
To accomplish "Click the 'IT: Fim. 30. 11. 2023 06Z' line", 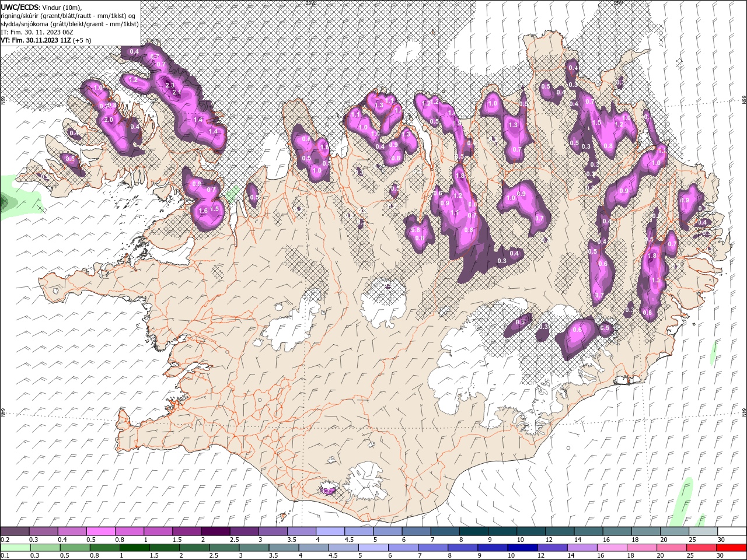I will tap(37, 32).
